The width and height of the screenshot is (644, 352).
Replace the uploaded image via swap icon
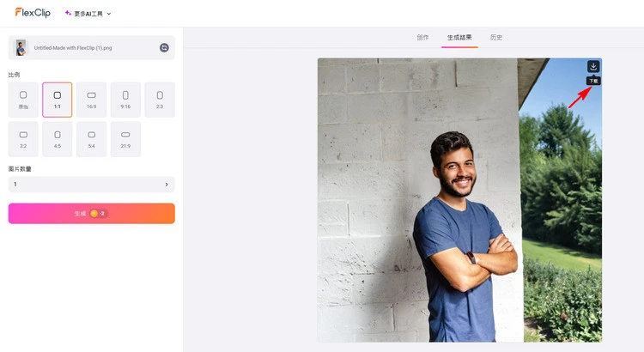pyautogui.click(x=164, y=47)
